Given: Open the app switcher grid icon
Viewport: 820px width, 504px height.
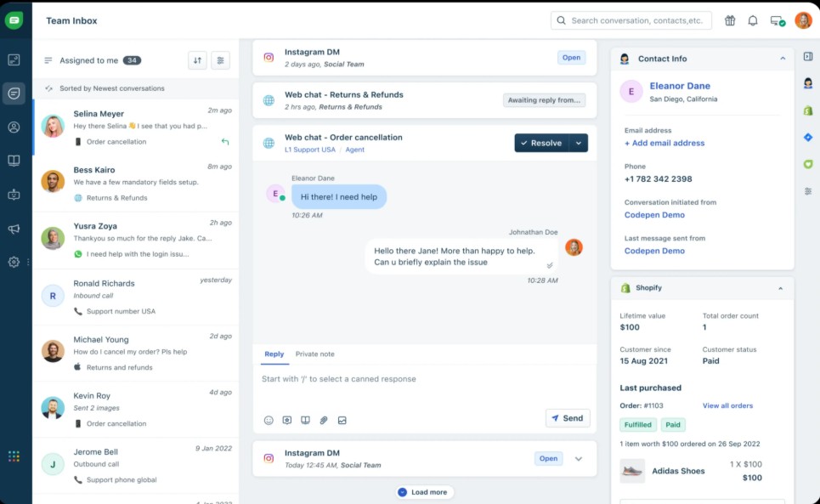Looking at the screenshot, I should click(x=14, y=456).
